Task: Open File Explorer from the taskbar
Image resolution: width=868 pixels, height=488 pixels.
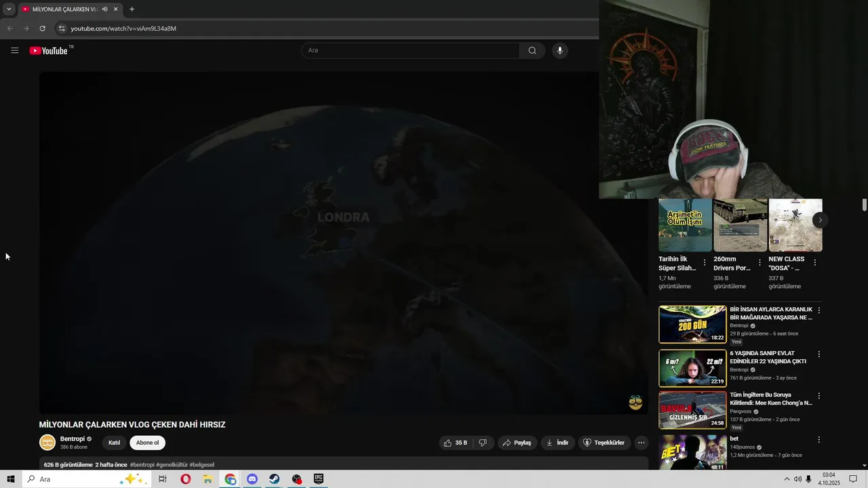Action: (x=208, y=479)
